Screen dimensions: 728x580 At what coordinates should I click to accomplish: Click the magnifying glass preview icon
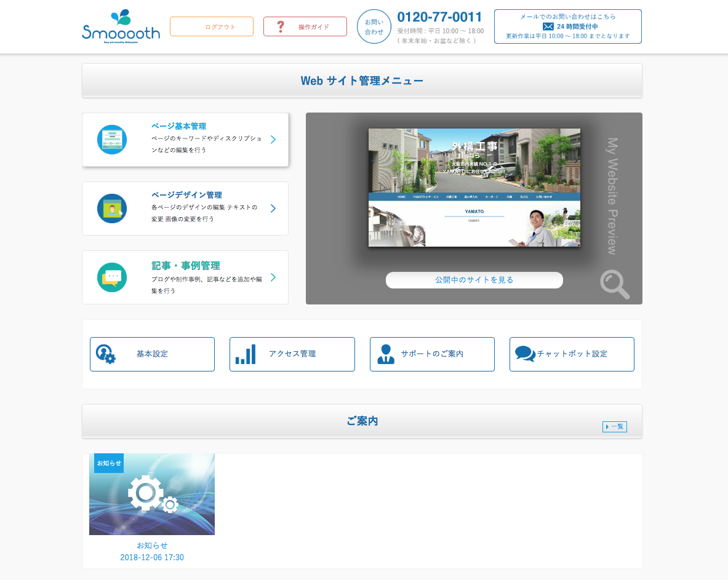(614, 284)
